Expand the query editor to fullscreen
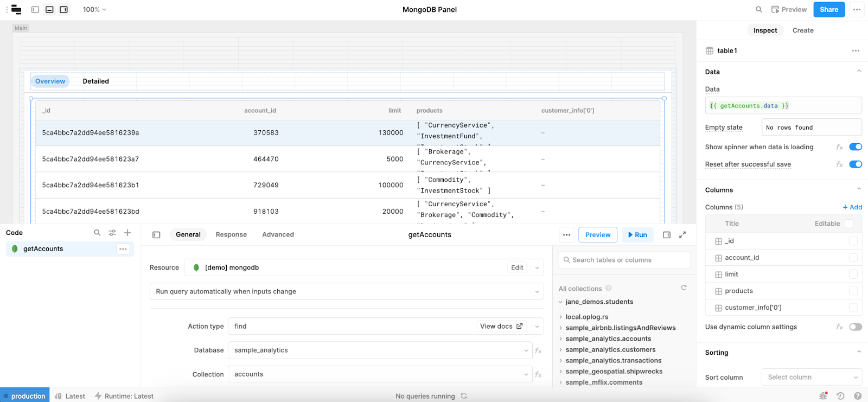Viewport: 868px width, 402px height. coord(682,235)
